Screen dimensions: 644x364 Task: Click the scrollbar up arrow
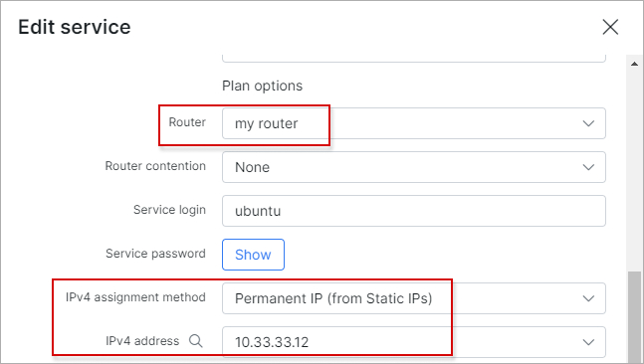pyautogui.click(x=635, y=64)
